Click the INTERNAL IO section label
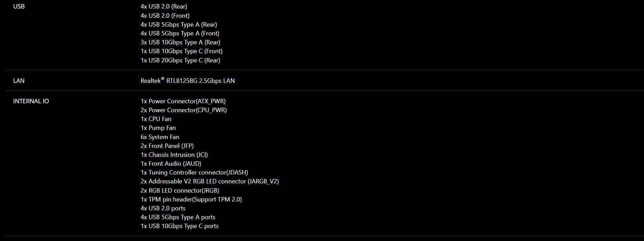 [x=31, y=101]
